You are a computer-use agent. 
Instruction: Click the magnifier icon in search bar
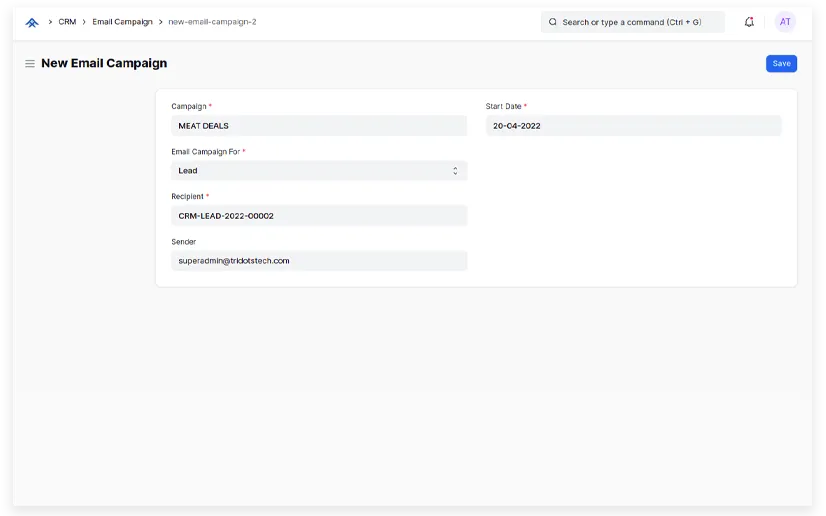(x=553, y=22)
